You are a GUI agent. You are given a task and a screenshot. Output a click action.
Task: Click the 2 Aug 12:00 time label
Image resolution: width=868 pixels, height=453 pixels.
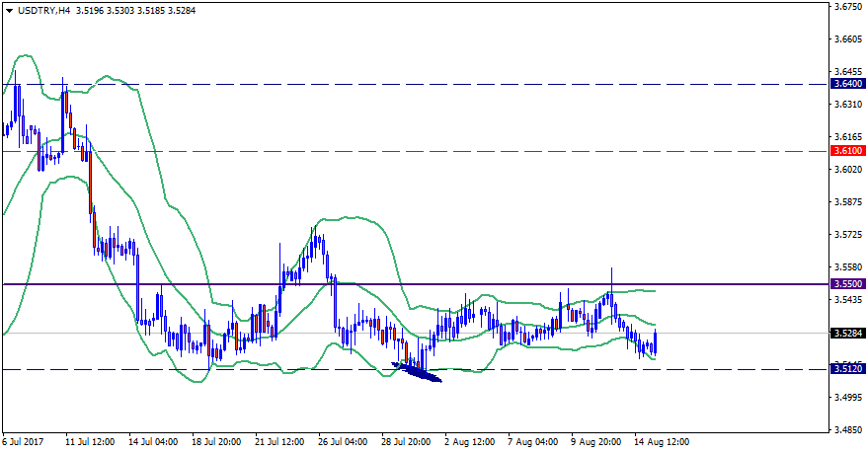(x=469, y=442)
